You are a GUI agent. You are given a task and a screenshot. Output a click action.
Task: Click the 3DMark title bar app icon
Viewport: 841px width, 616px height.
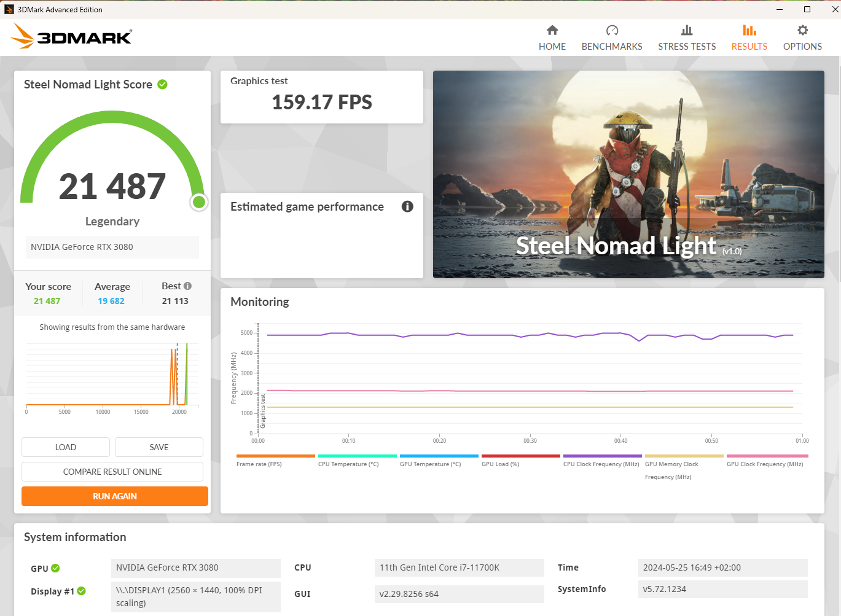(9, 9)
